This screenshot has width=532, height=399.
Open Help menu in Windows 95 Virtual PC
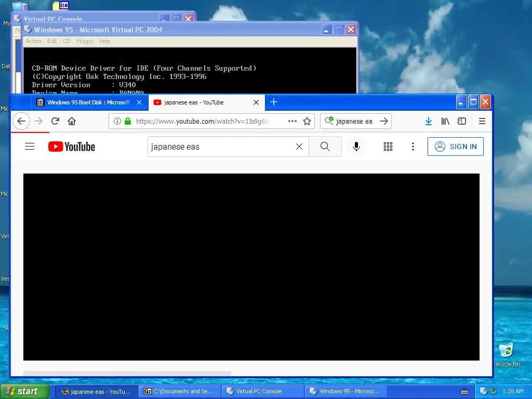pyautogui.click(x=104, y=41)
